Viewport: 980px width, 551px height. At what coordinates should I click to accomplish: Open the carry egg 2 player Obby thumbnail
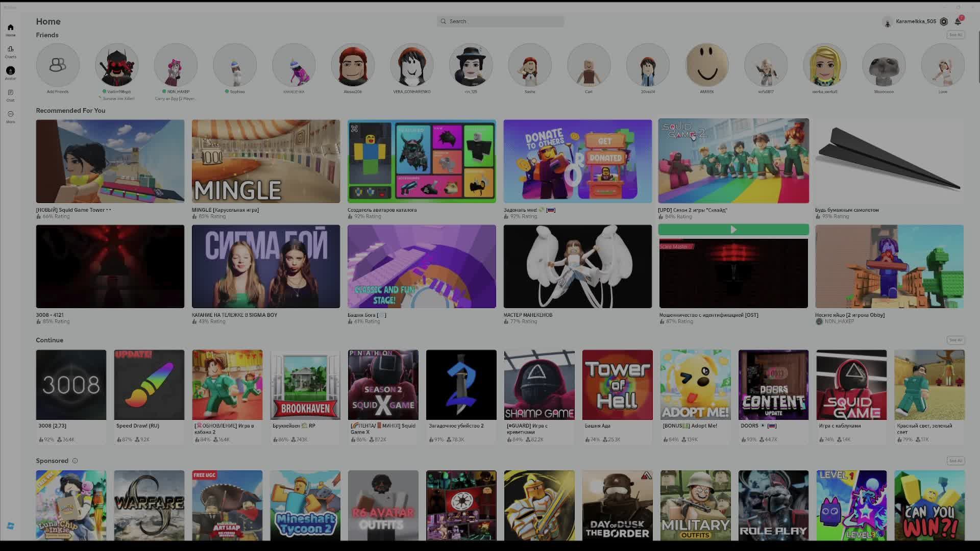pyautogui.click(x=889, y=266)
